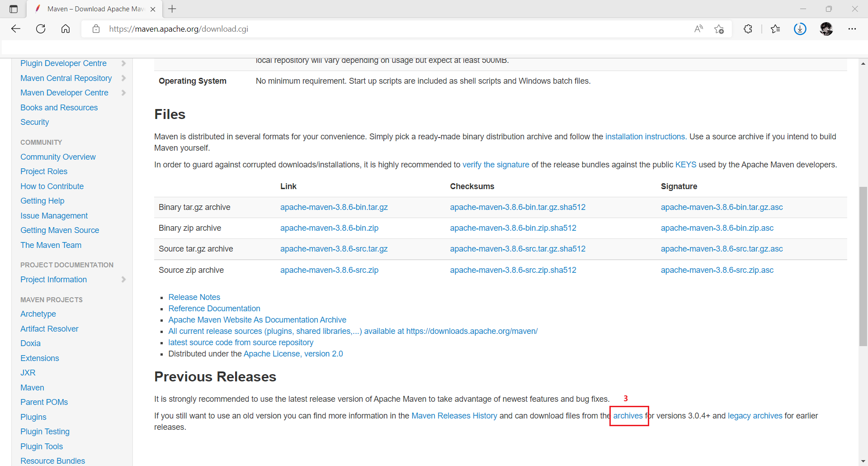This screenshot has height=466, width=868.
Task: Click the scrollbar down arrow
Action: 863,461
